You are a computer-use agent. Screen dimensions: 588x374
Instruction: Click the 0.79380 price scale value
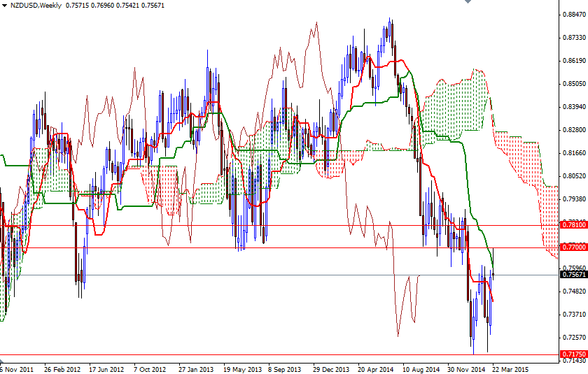(x=574, y=199)
